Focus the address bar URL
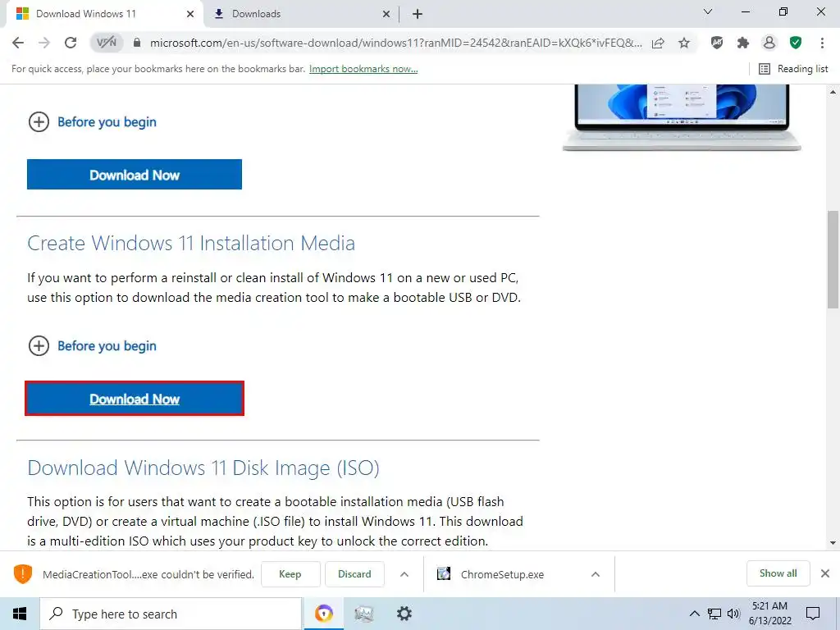Viewport: 840px width, 630px height. pos(396,43)
